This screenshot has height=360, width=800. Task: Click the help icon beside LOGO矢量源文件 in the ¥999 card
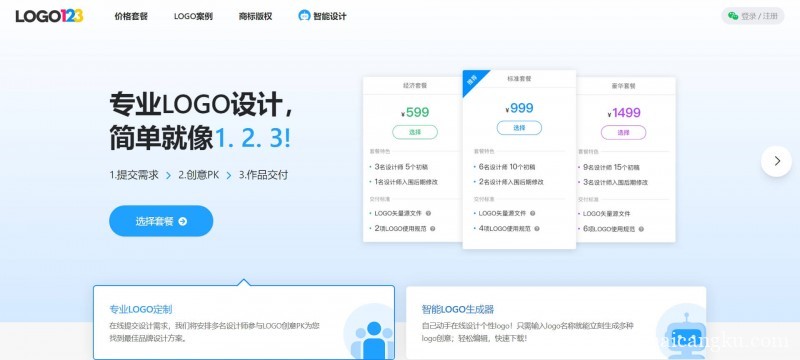pyautogui.click(x=532, y=213)
